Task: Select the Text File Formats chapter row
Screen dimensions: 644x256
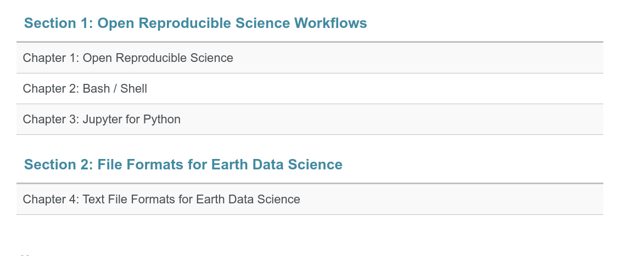Action: point(310,200)
